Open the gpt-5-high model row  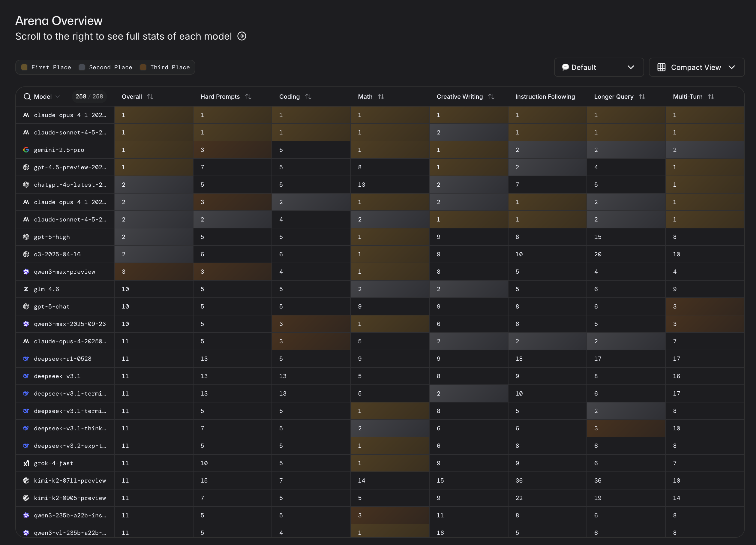tap(52, 237)
